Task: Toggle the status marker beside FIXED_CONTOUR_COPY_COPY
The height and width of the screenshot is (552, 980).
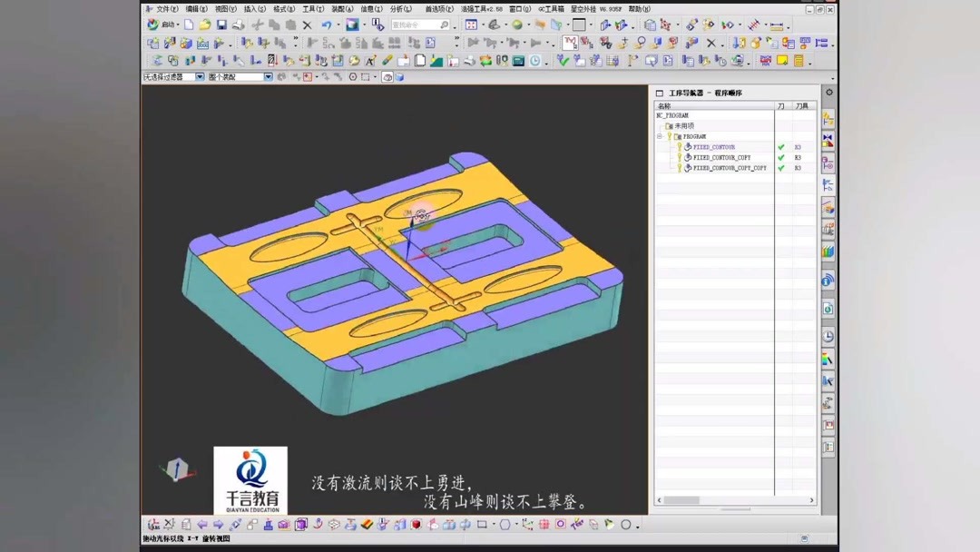Action: pyautogui.click(x=781, y=168)
